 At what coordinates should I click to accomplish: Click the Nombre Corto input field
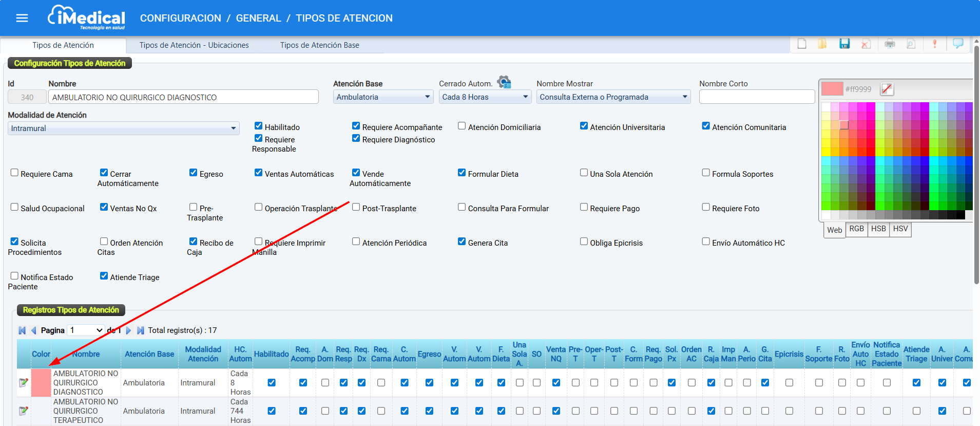coord(757,97)
